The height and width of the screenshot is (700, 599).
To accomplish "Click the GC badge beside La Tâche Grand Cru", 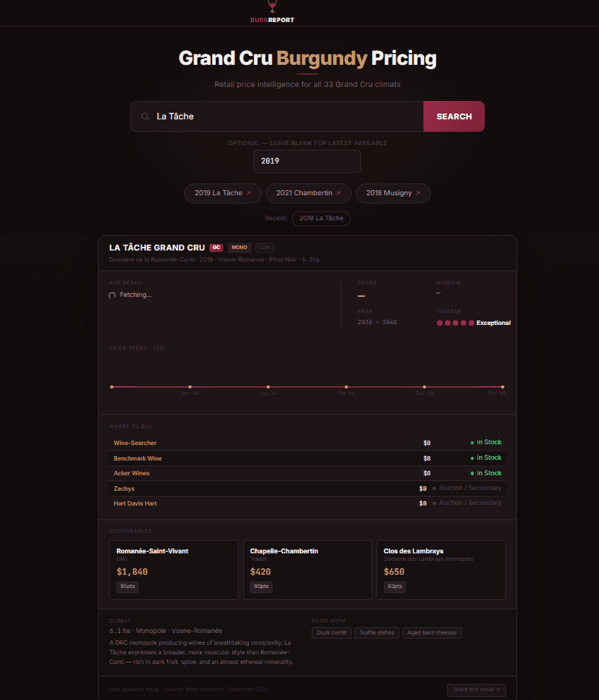I will [216, 247].
